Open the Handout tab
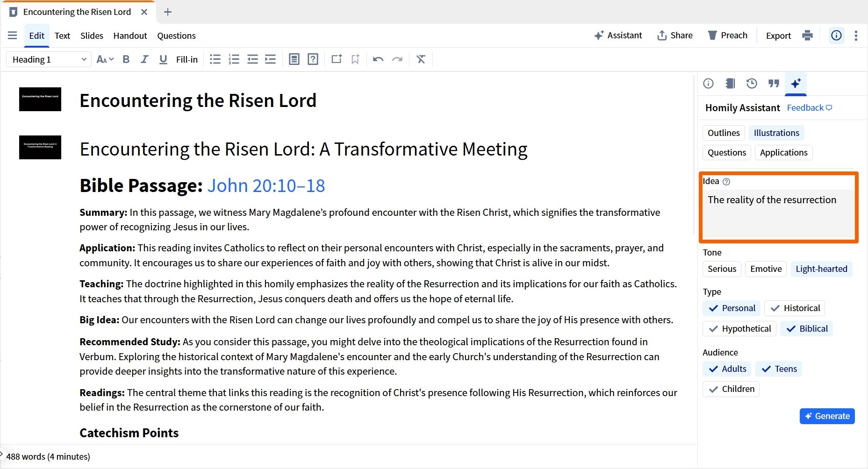 pos(130,36)
